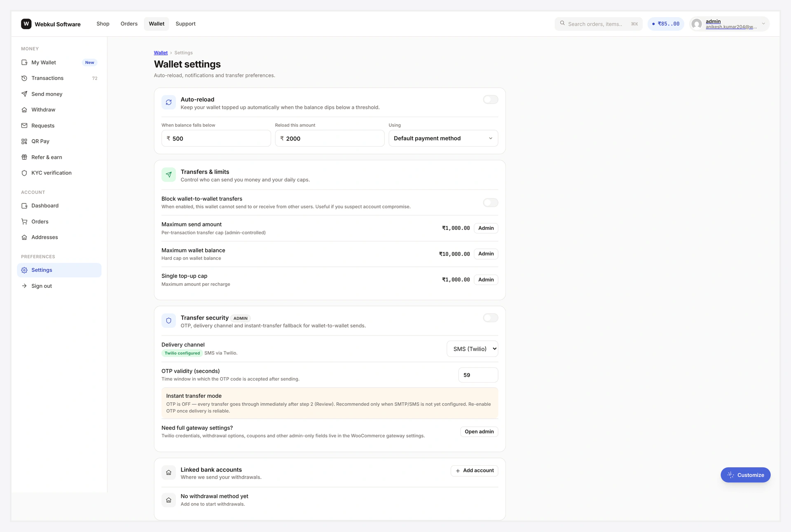This screenshot has height=532, width=791.
Task: Click the My Wallet sidebar icon
Action: click(24, 63)
